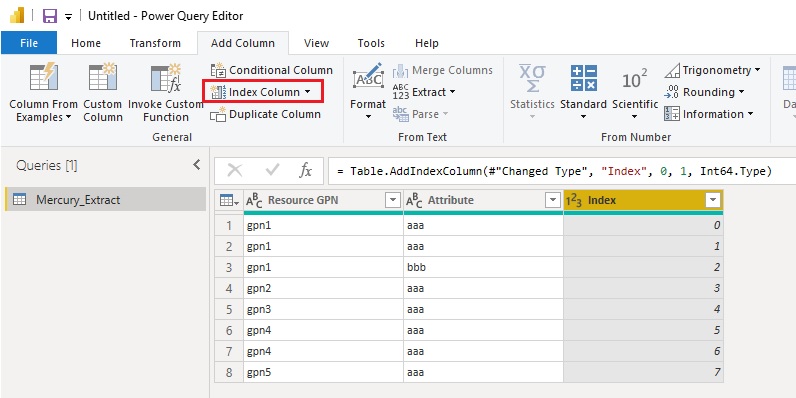Select the Resource GPN column header
Viewport: 796px width, 398px height.
[323, 201]
